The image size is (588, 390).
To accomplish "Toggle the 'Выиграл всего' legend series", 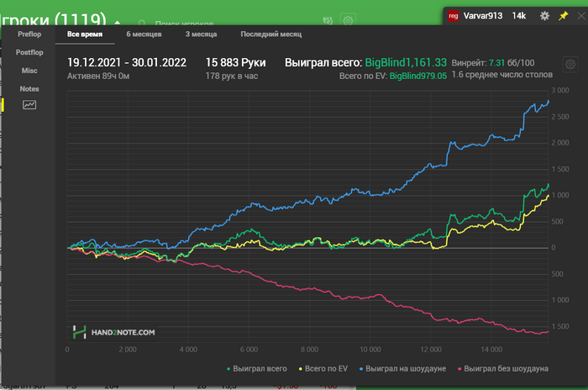I will tap(257, 369).
